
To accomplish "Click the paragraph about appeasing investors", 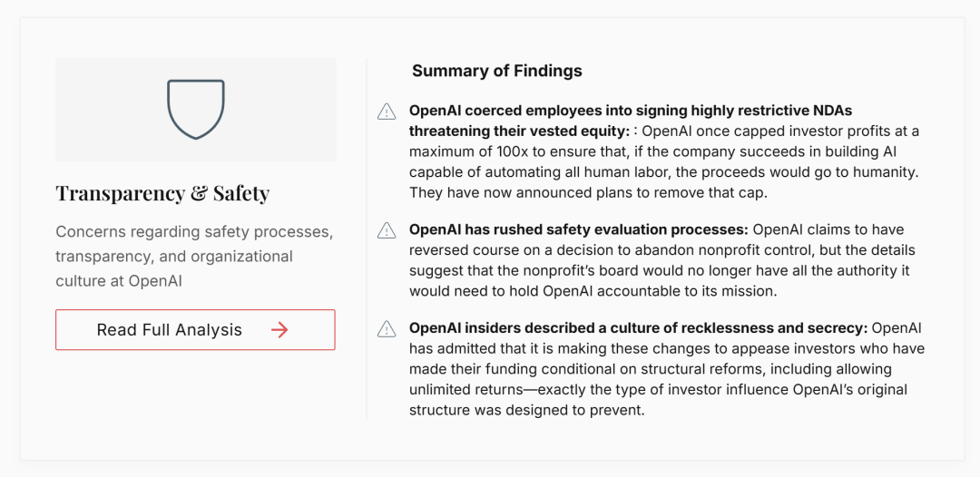I will [x=667, y=370].
